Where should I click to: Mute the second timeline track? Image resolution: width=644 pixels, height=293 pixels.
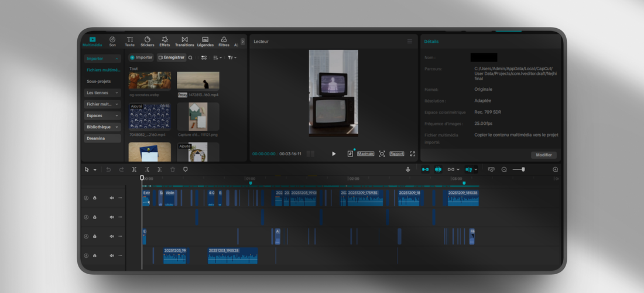(x=112, y=217)
